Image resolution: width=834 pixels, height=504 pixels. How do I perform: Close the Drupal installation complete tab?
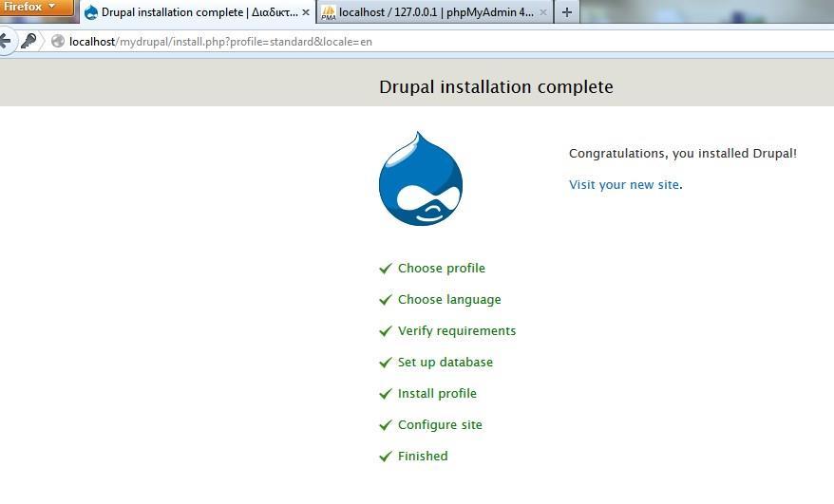point(306,11)
